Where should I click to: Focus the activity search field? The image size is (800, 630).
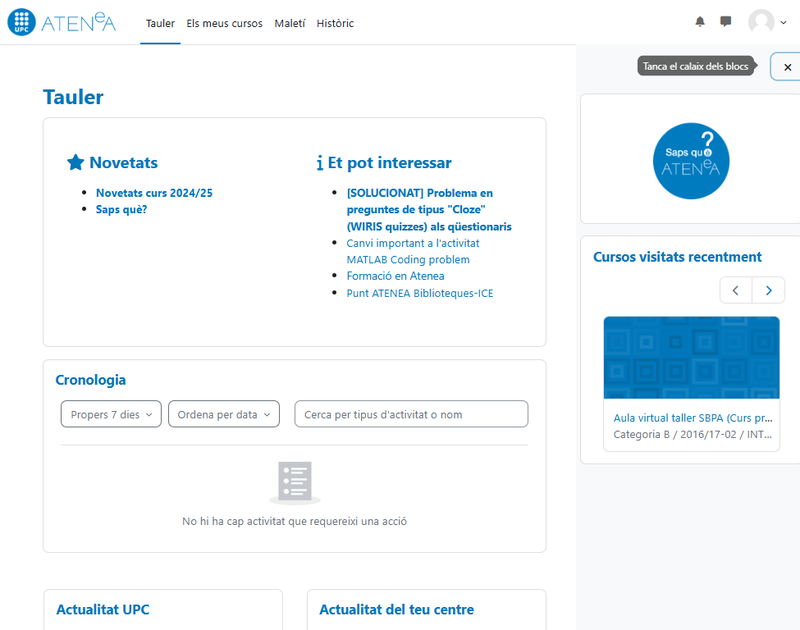pyautogui.click(x=411, y=414)
